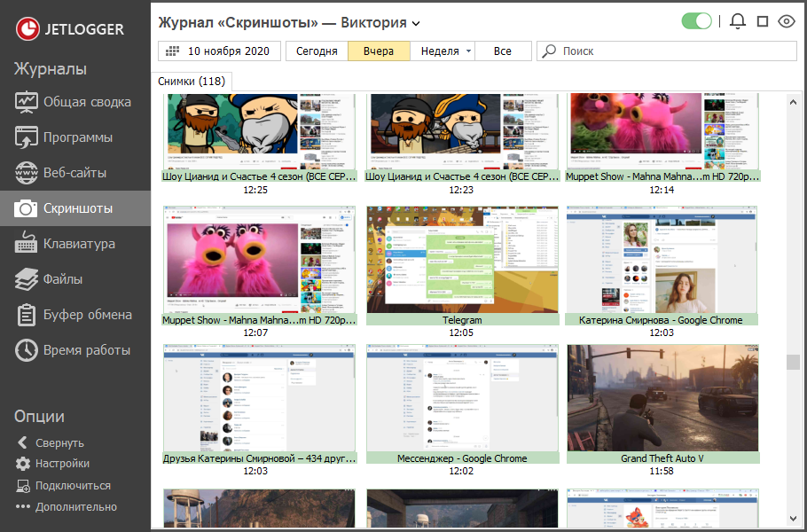Open Программы log icon
The height and width of the screenshot is (532, 807).
[27, 137]
